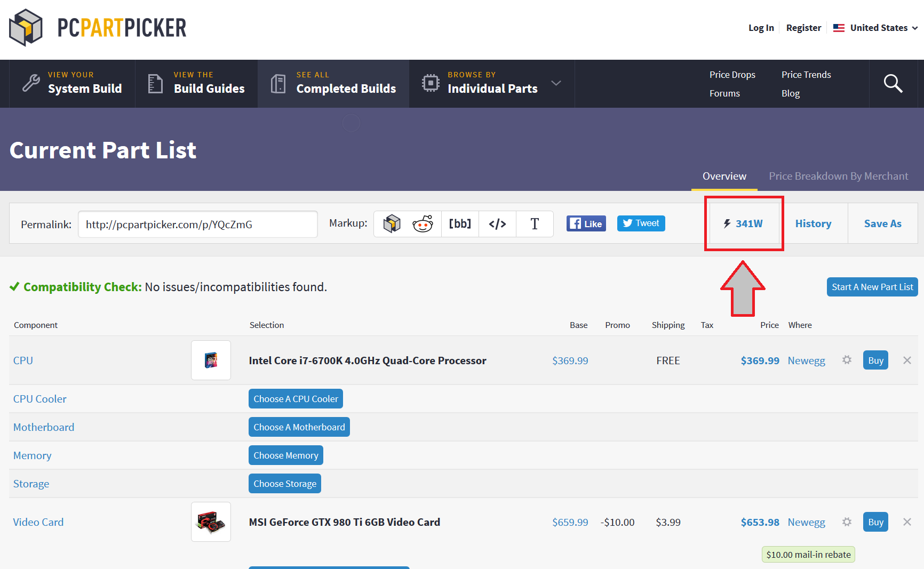The height and width of the screenshot is (569, 924).
Task: Click Choose A Motherboard button
Action: point(299,427)
